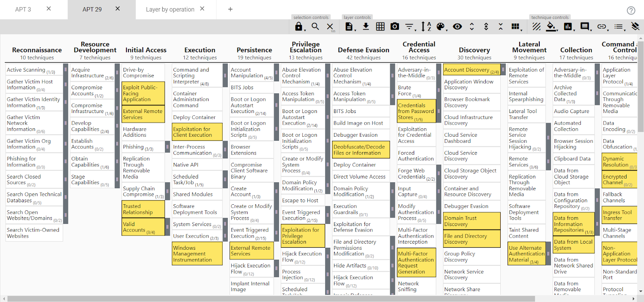The image size is (644, 302).
Task: Open the background color fill picker
Action: click(551, 27)
